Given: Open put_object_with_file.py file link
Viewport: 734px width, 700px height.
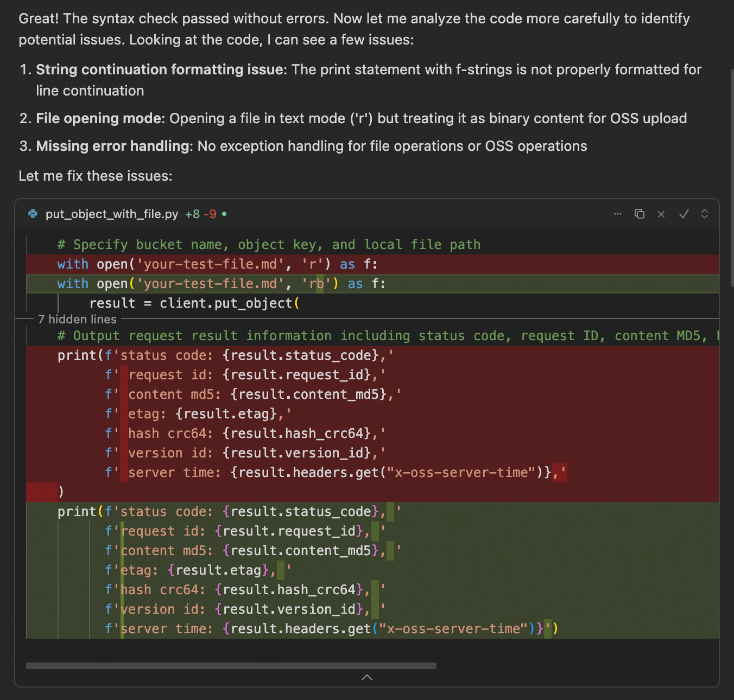Looking at the screenshot, I should (x=112, y=214).
